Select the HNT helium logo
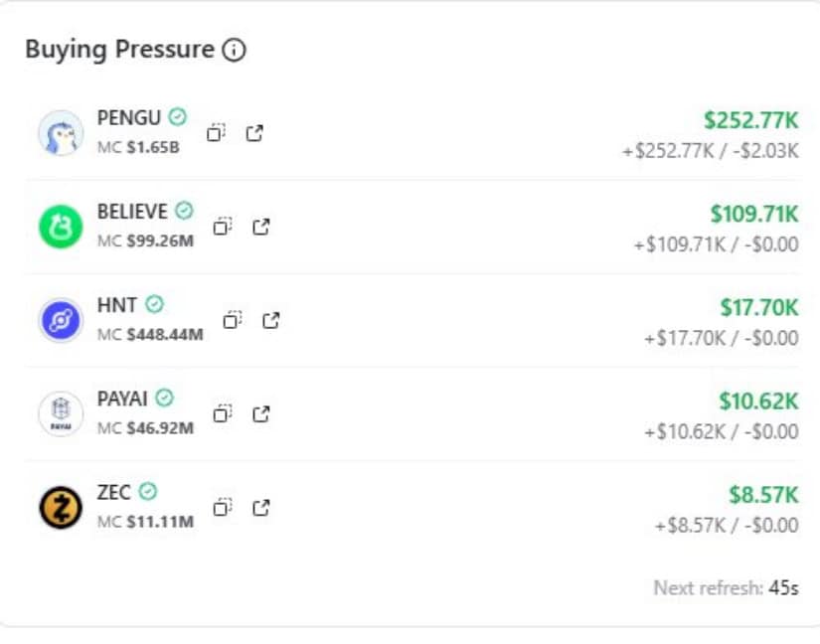 pos(60,320)
